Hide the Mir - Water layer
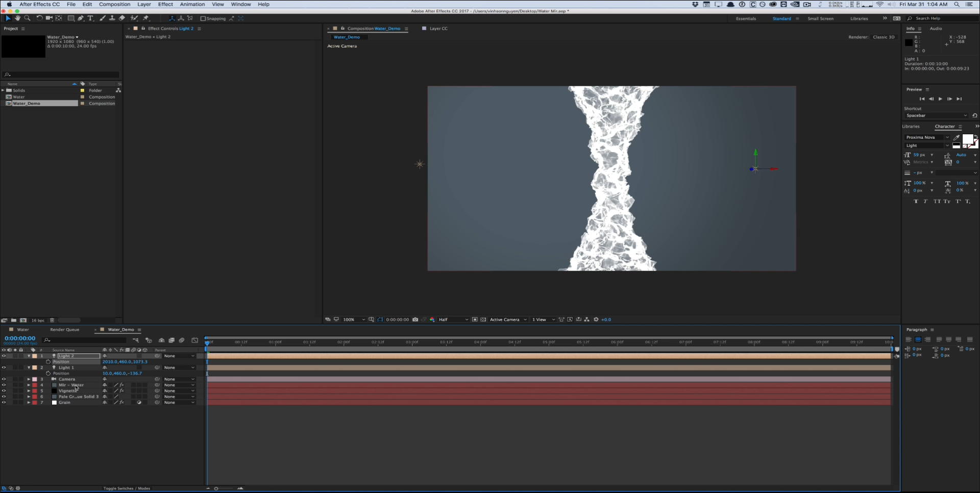Image resolution: width=980 pixels, height=493 pixels. pyautogui.click(x=4, y=385)
